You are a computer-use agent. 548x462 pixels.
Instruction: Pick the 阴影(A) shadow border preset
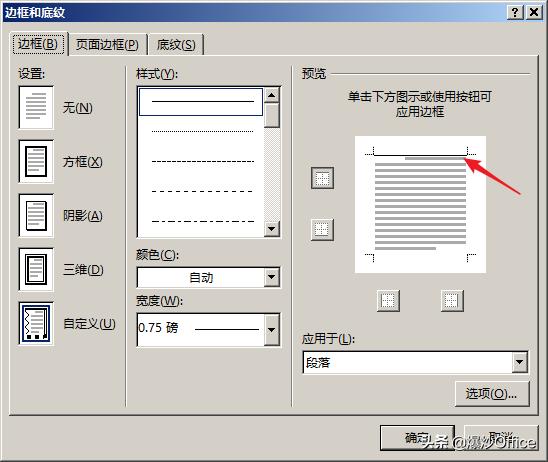(x=36, y=216)
